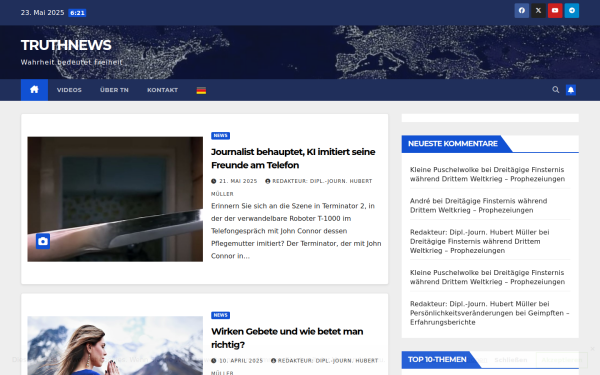Click the Terminator 2 article excerpt text
The image size is (600, 375).
(x=296, y=231)
